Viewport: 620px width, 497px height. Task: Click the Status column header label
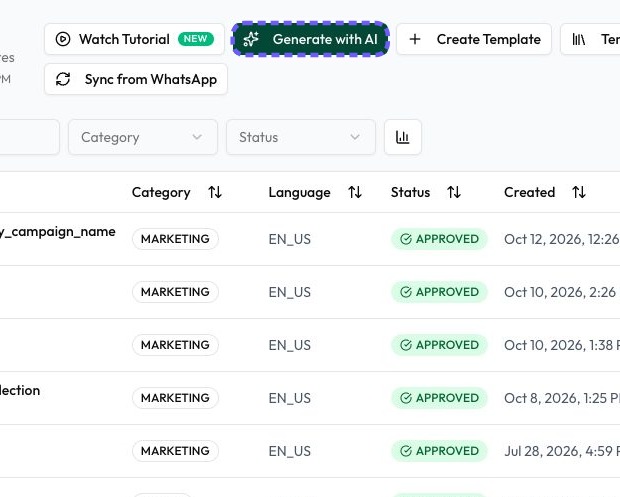[410, 192]
